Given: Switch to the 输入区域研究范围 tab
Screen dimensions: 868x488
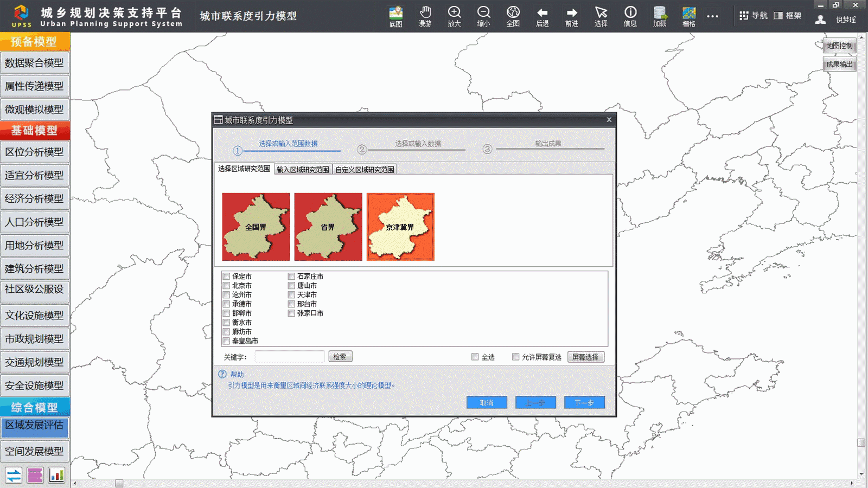Looking at the screenshot, I should click(x=303, y=170).
